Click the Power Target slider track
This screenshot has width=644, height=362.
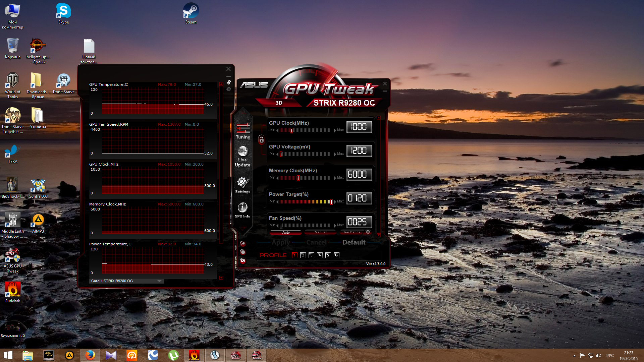305,202
